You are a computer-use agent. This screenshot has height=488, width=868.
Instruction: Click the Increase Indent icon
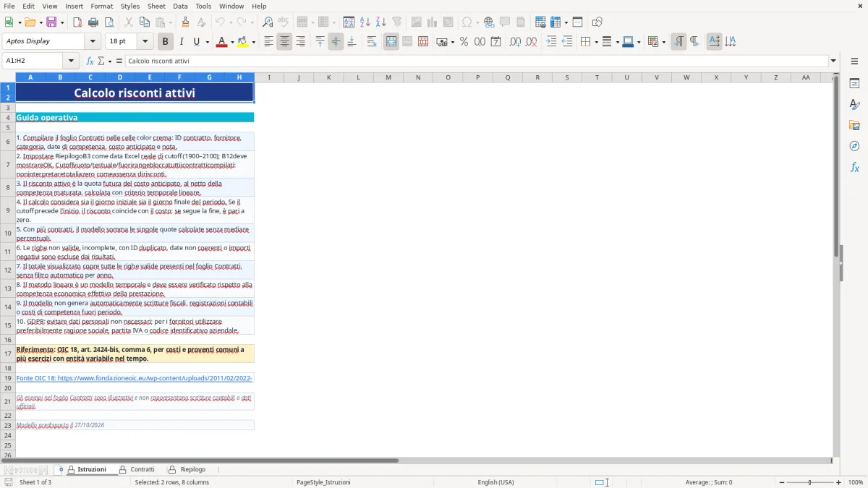tap(551, 42)
